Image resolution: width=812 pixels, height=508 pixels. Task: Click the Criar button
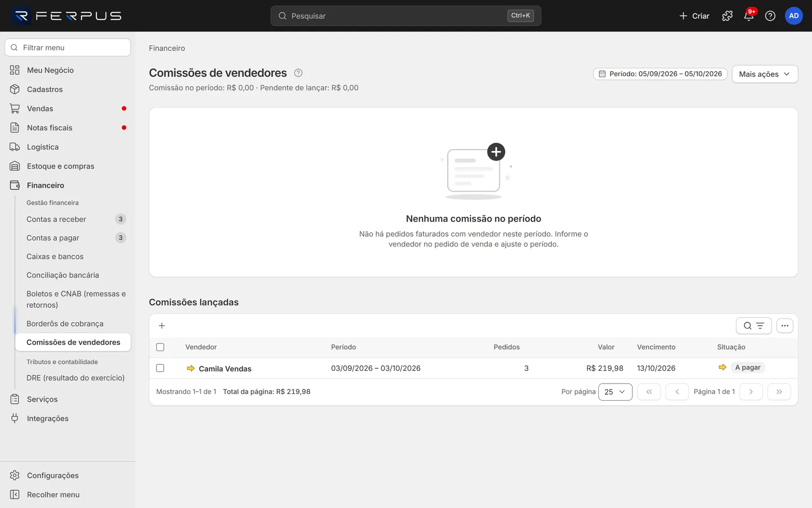coord(694,16)
